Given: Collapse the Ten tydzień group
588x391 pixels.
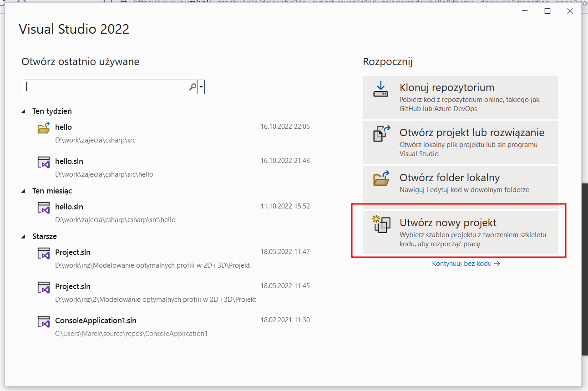Looking at the screenshot, I should click(x=24, y=112).
